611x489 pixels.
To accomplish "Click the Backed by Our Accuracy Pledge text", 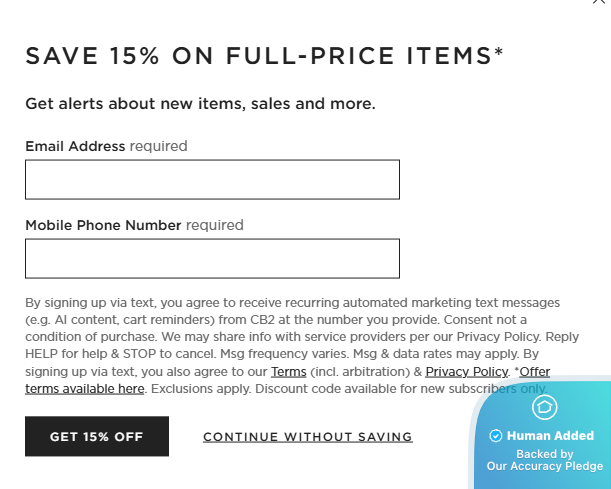I will (x=545, y=460).
